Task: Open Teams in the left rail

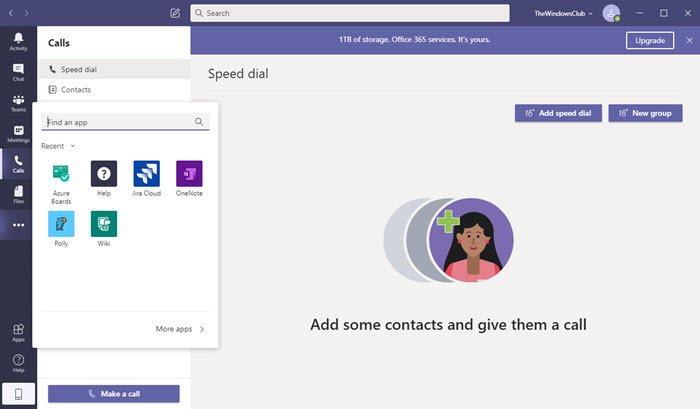Action: [18, 103]
